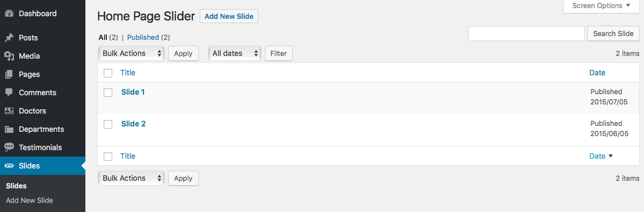Viewport: 644px width, 212px height.
Task: Open the Media library icon
Action: (9, 56)
